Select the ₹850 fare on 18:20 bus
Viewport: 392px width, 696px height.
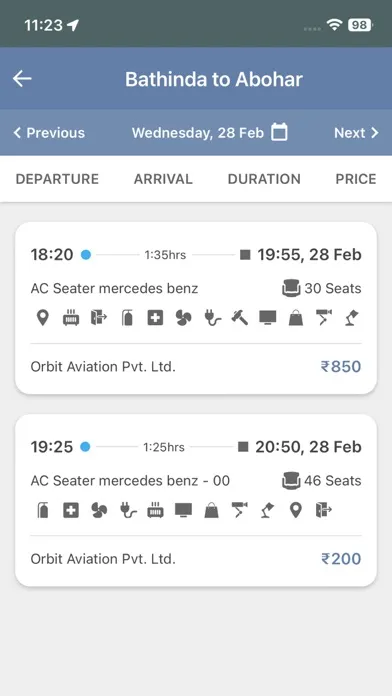[x=341, y=367]
